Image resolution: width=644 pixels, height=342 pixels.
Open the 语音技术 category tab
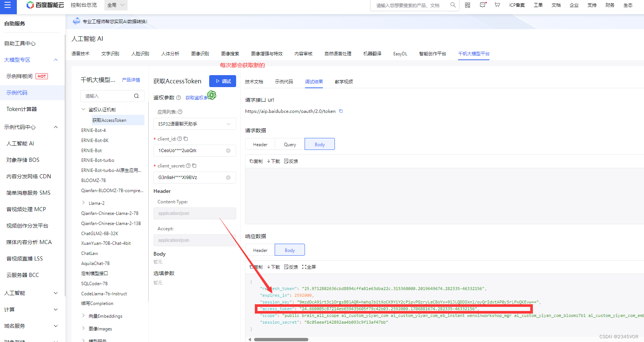click(x=80, y=54)
